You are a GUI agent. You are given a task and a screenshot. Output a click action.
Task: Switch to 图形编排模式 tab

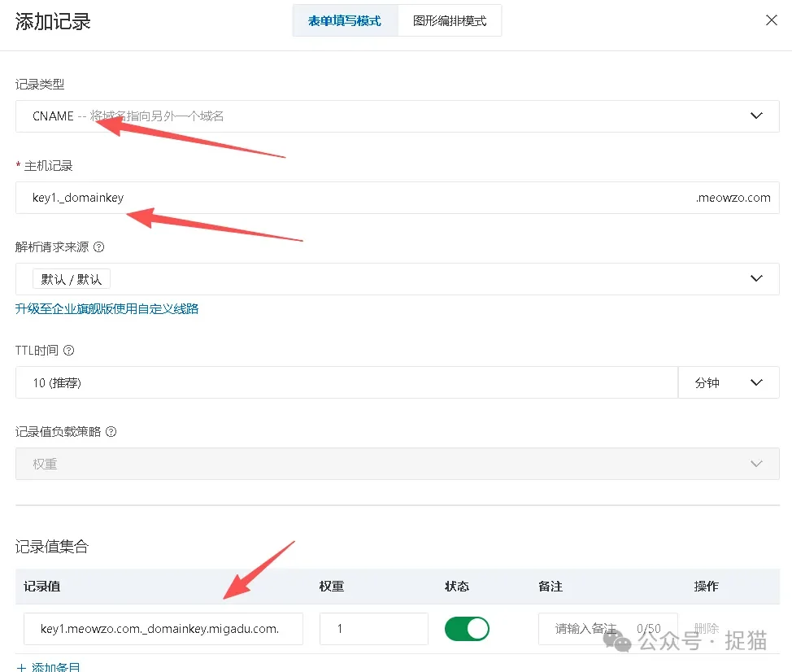point(449,20)
